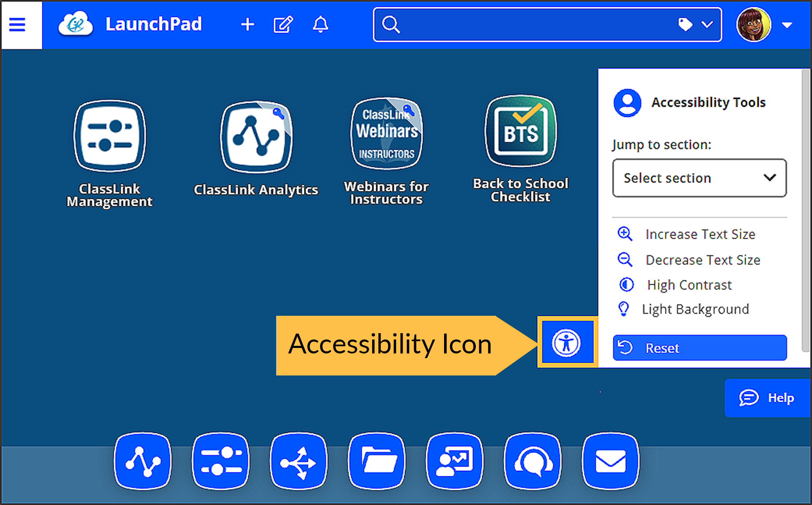Toggle Increase Text Size
The image size is (812, 505).
coord(700,234)
